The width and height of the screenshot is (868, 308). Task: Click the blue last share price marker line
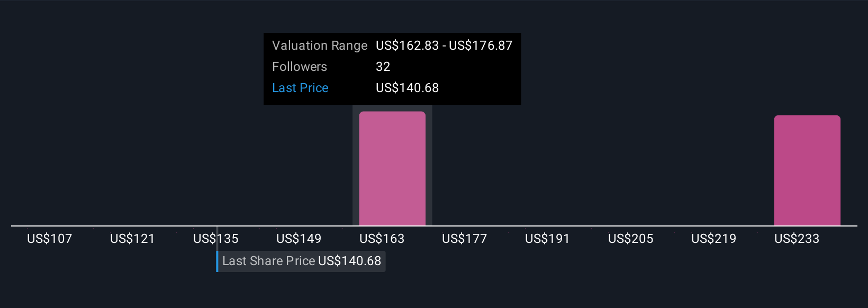[217, 261]
